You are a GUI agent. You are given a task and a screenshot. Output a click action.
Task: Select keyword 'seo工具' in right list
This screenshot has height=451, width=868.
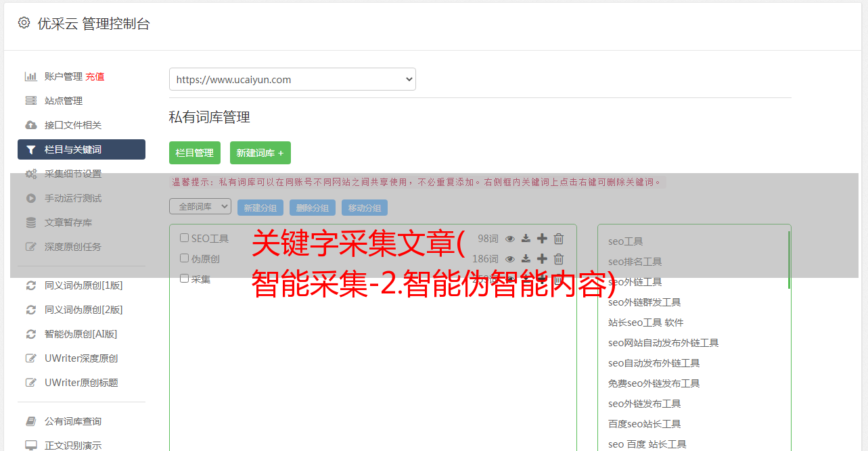[x=626, y=241]
